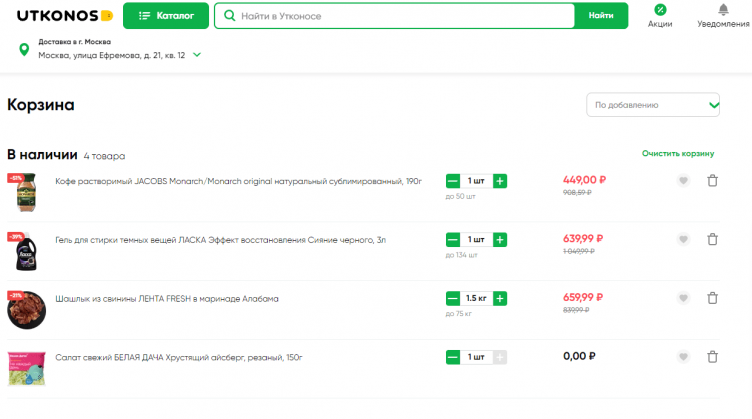This screenshot has height=419, width=752.
Task: Add JACOBS coffee to favorites with heart
Action: [683, 181]
